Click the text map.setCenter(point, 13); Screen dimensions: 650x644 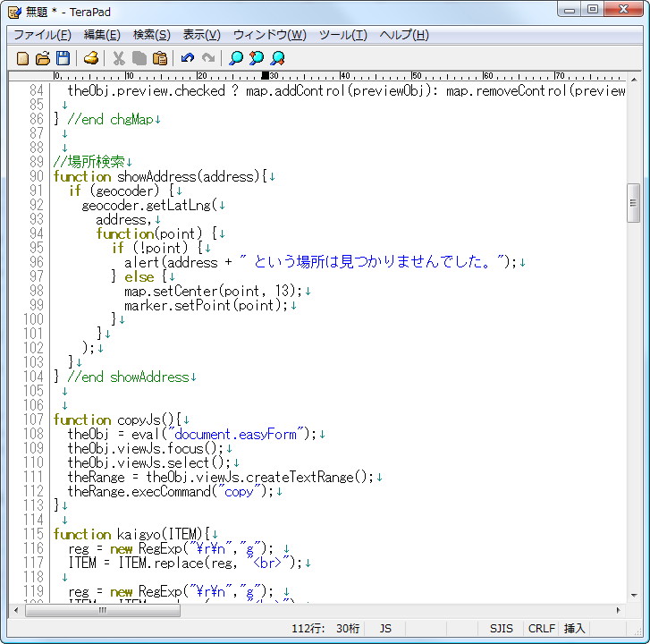pos(213,291)
